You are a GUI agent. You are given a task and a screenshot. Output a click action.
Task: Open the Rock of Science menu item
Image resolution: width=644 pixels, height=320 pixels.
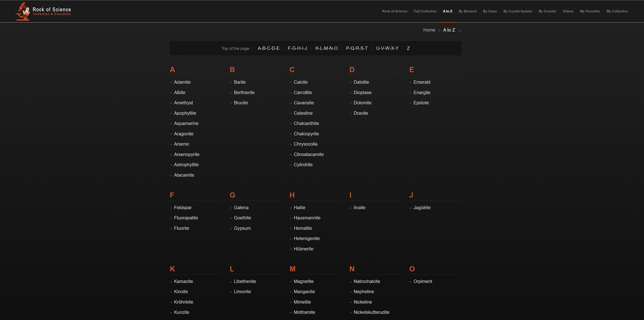(395, 11)
